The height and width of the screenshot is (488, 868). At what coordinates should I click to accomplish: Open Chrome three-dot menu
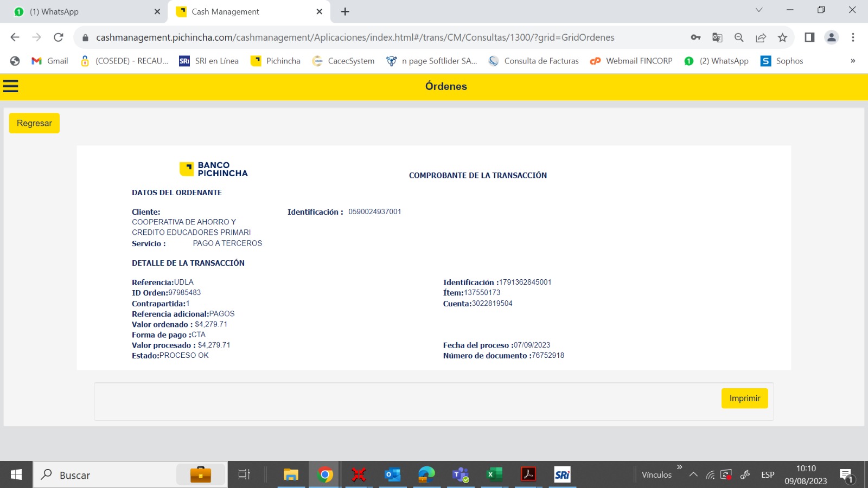[853, 37]
